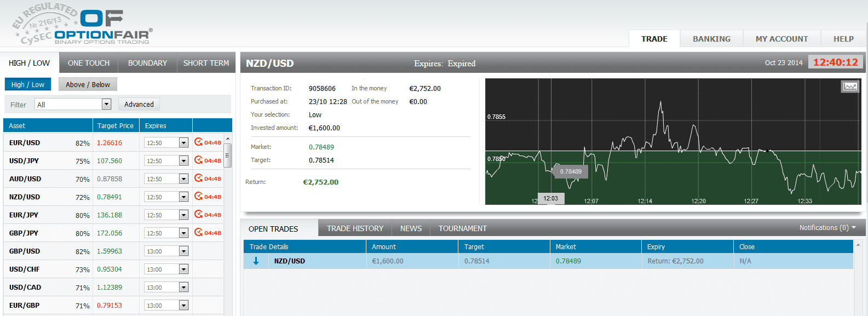Viewport: 868px width, 316px height.
Task: Click the EUR/JPY countdown timer icon
Action: click(198, 215)
